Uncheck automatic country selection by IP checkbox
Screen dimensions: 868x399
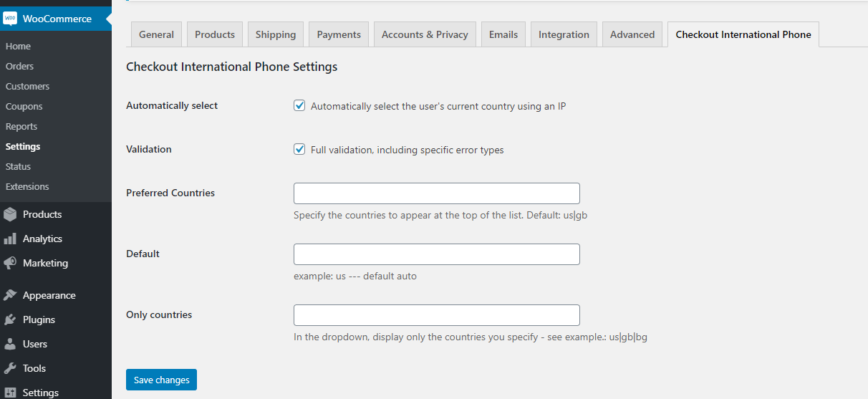pyautogui.click(x=299, y=106)
